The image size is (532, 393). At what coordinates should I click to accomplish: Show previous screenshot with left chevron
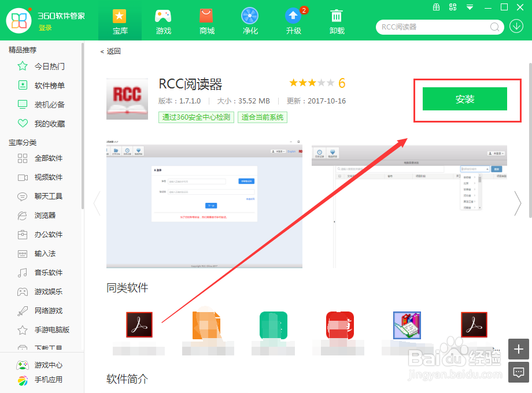click(x=97, y=203)
